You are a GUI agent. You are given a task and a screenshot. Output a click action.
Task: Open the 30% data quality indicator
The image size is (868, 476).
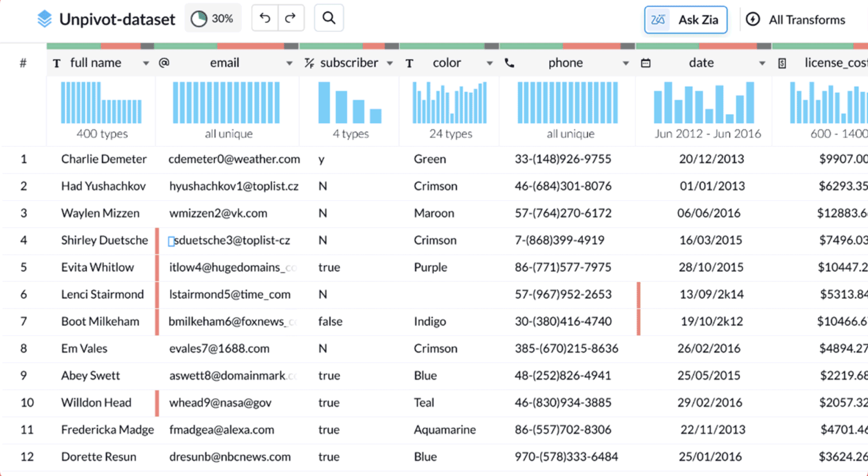point(213,18)
